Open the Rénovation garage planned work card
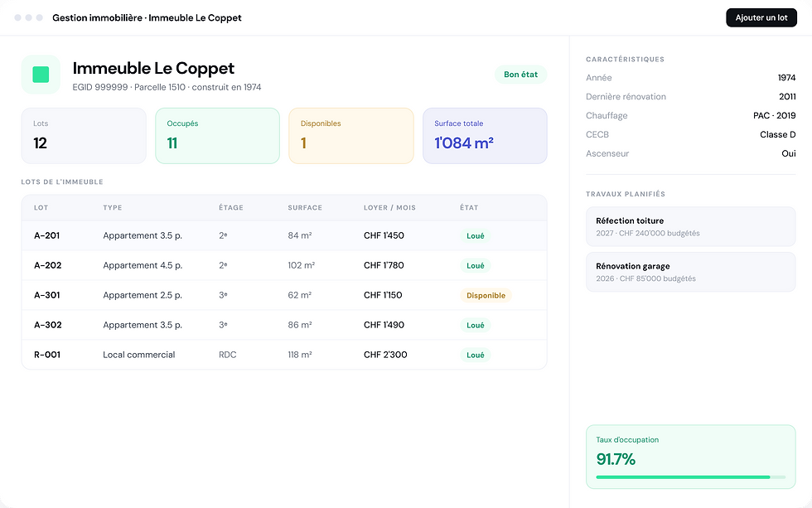Image resolution: width=812 pixels, height=508 pixels. click(x=690, y=272)
